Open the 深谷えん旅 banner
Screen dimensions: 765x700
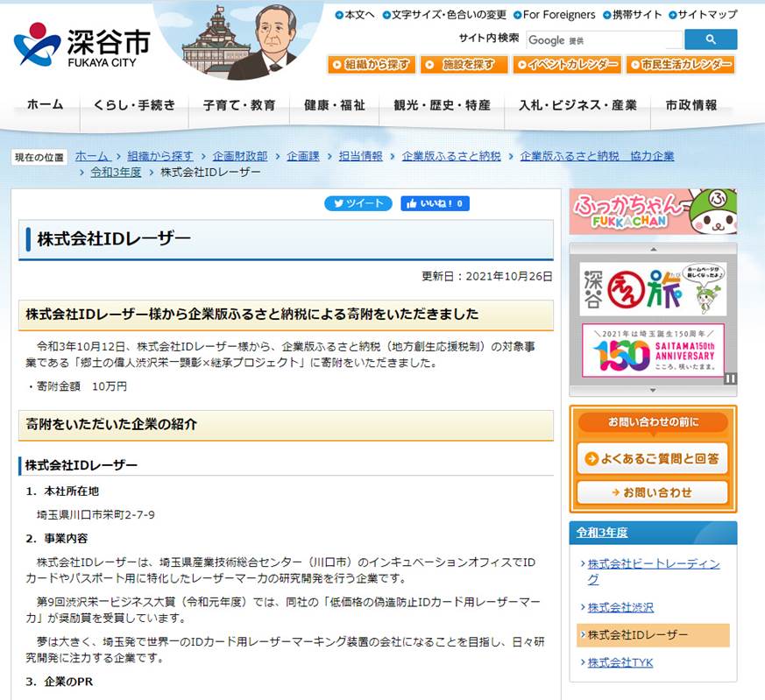[x=654, y=289]
